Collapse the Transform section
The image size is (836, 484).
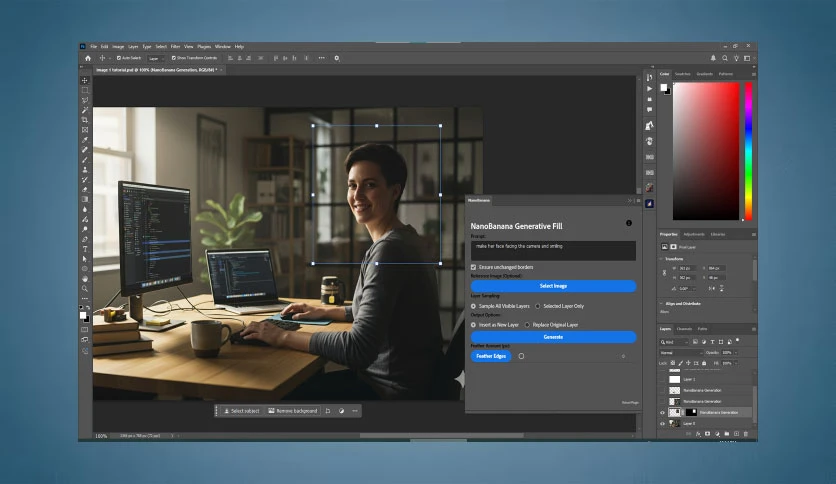[662, 259]
